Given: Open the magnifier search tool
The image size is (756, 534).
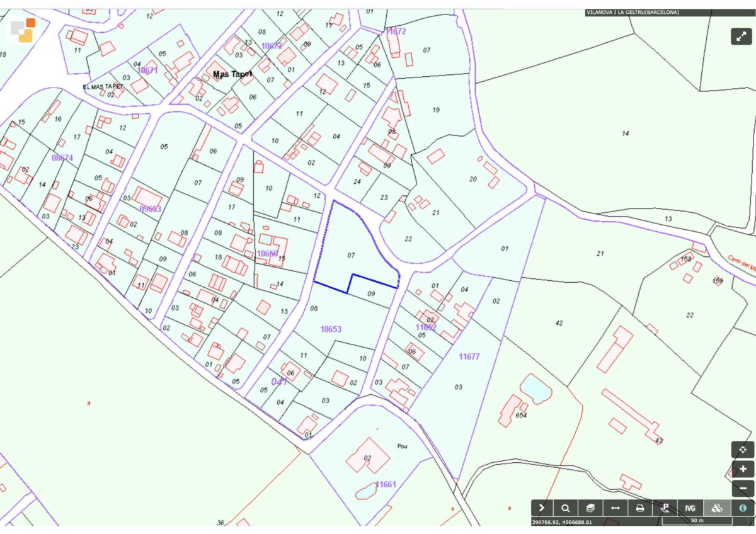Looking at the screenshot, I should click(x=566, y=508).
